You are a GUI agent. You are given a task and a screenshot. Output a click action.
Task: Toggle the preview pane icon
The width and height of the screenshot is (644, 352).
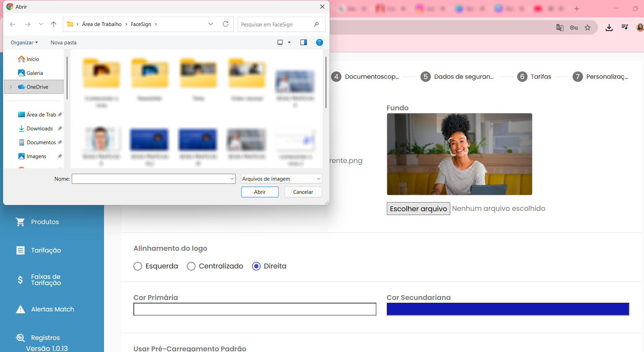tap(303, 42)
